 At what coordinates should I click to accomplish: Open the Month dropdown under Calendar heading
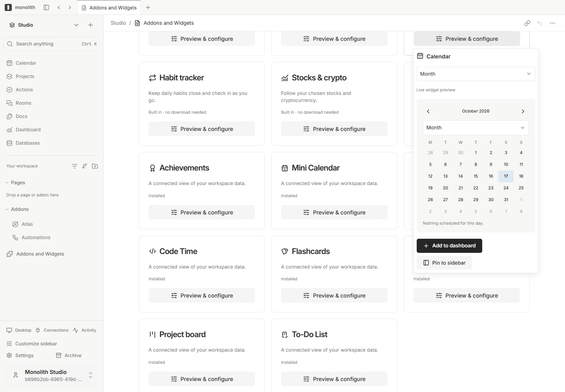tap(476, 74)
